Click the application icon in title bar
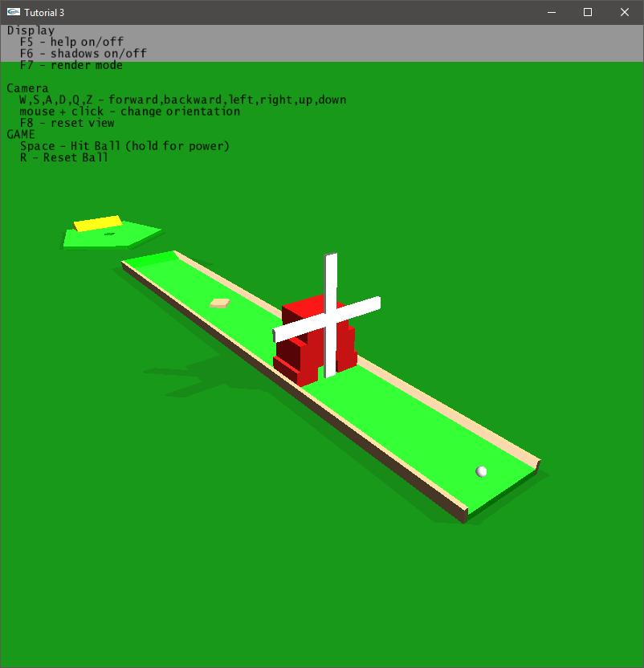This screenshot has height=668, width=644. [x=13, y=12]
